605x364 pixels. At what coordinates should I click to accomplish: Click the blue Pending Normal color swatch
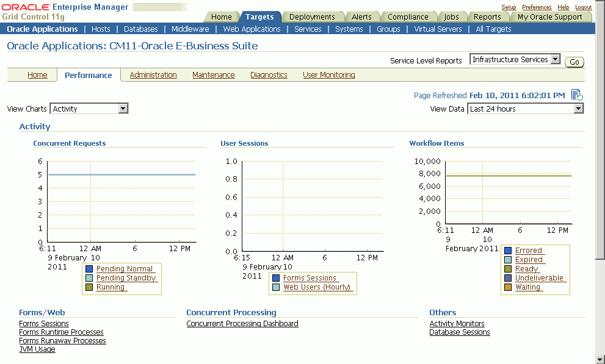(x=89, y=269)
